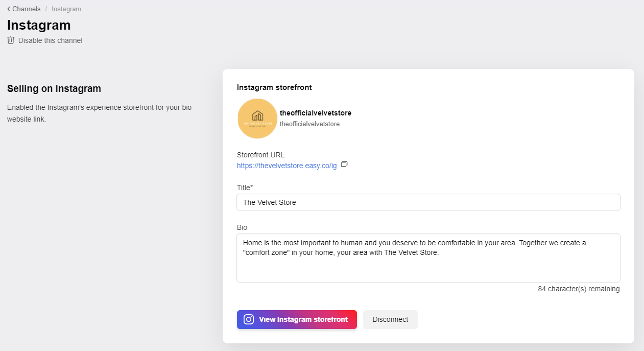Image resolution: width=644 pixels, height=351 pixels.
Task: Focus the Title input field
Action: tap(428, 202)
